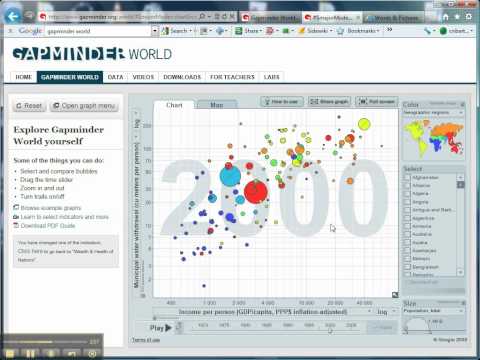Open the Sidewiki toolbar button
This screenshot has width=480, height=360.
(x=315, y=31)
